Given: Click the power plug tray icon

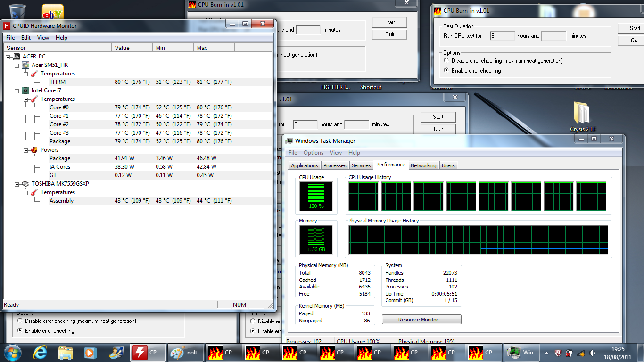Looking at the screenshot, I should tap(570, 353).
